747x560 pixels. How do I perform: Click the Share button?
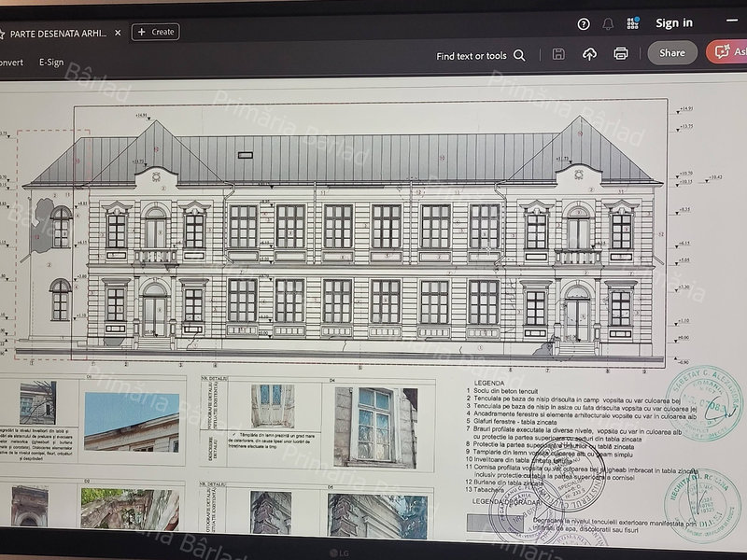[x=672, y=53]
